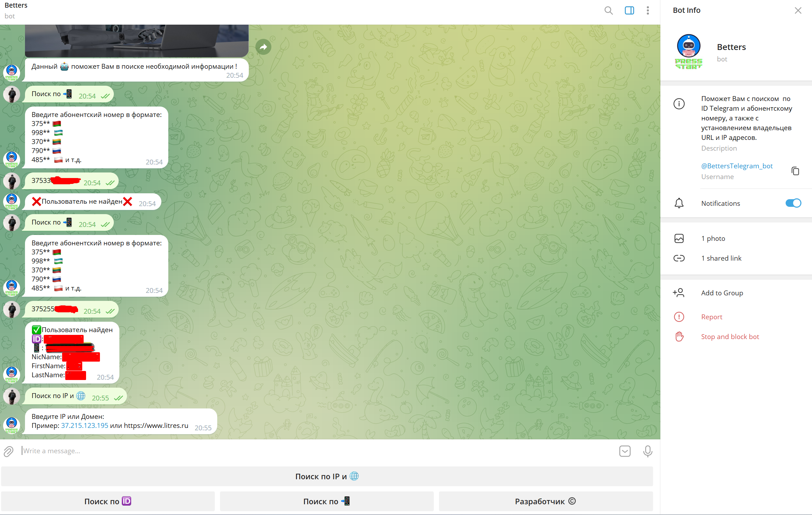Focus the Write a message input field

coord(312,451)
